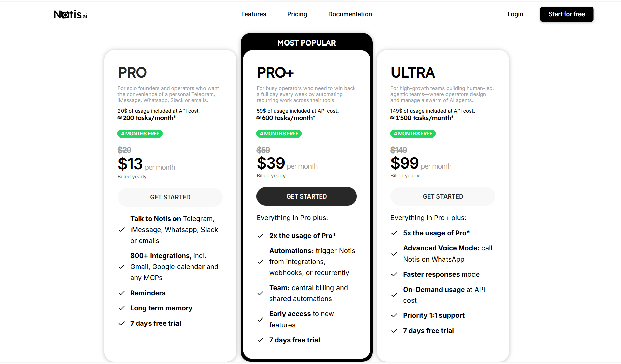Pick Get Started for the ULTRA plan
This screenshot has height=364, width=621.
point(443,196)
